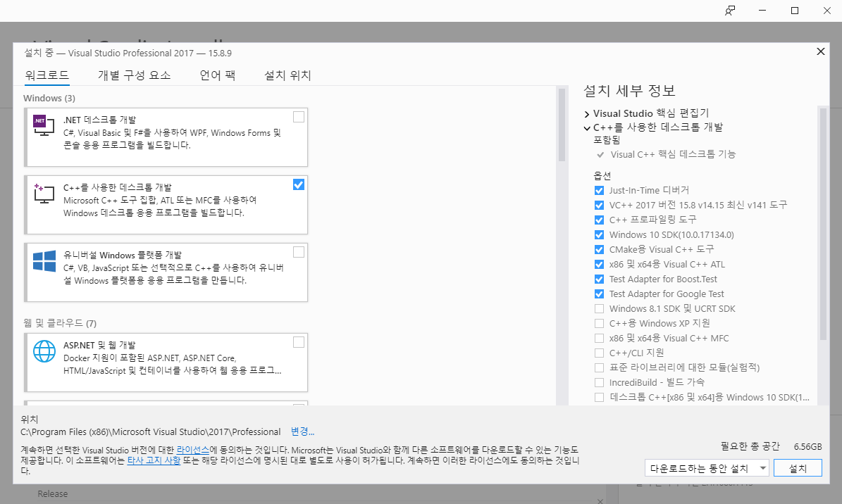Uncheck Windows 10 SDK(10.0.17134.0) option

click(x=600, y=234)
